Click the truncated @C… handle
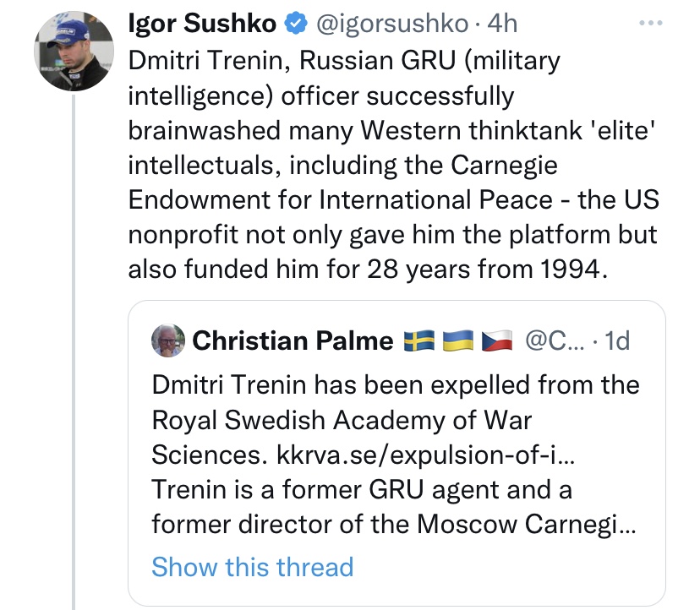Screen dimensions: 700x610 [555, 340]
